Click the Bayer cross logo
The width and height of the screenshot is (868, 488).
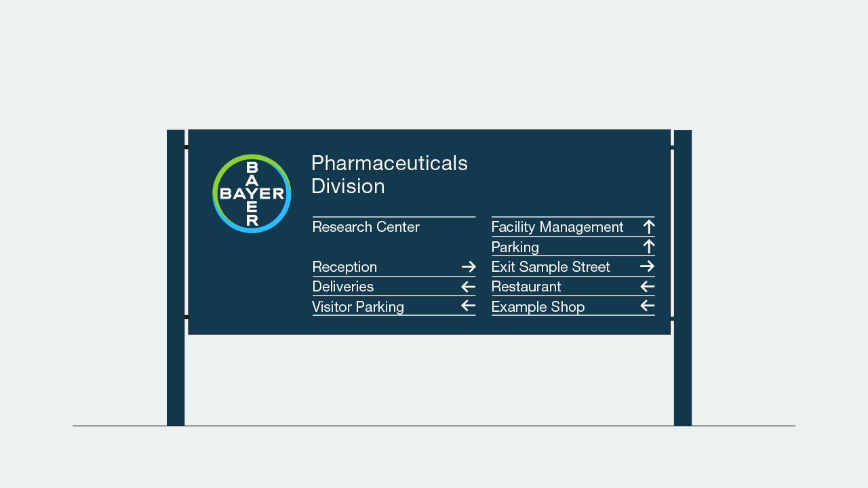click(x=252, y=194)
